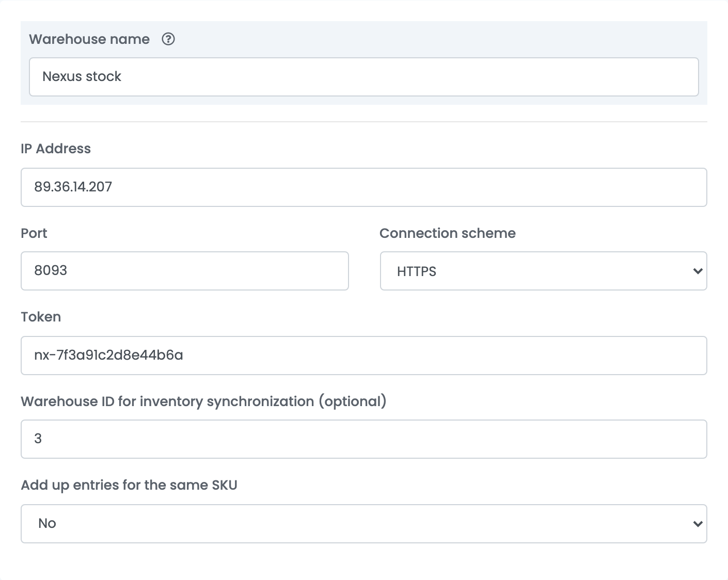728x580 pixels.
Task: Focus the IP Address input field
Action: coord(364,187)
